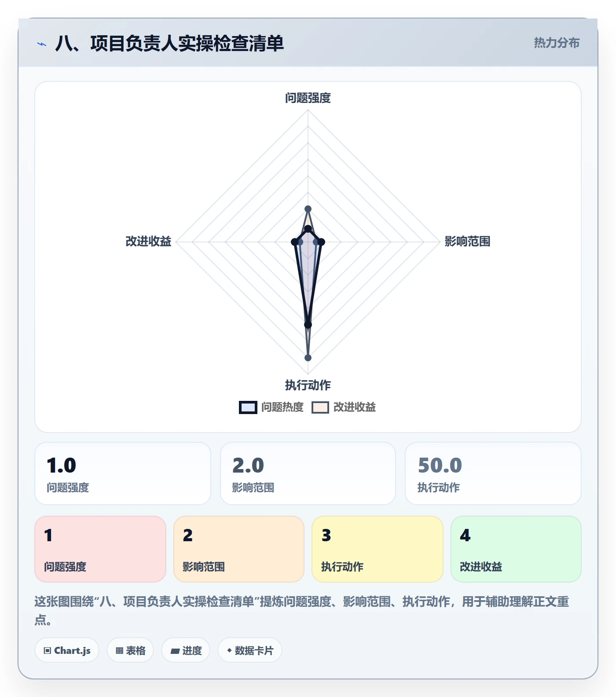Image resolution: width=616 pixels, height=697 pixels.
Task: Click the 热力分布 label in the header
Action: [x=557, y=43]
